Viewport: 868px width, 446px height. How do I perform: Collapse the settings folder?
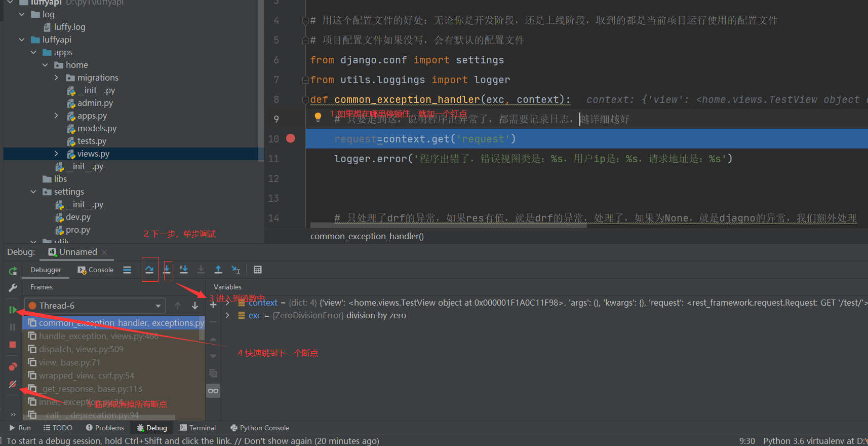click(33, 192)
